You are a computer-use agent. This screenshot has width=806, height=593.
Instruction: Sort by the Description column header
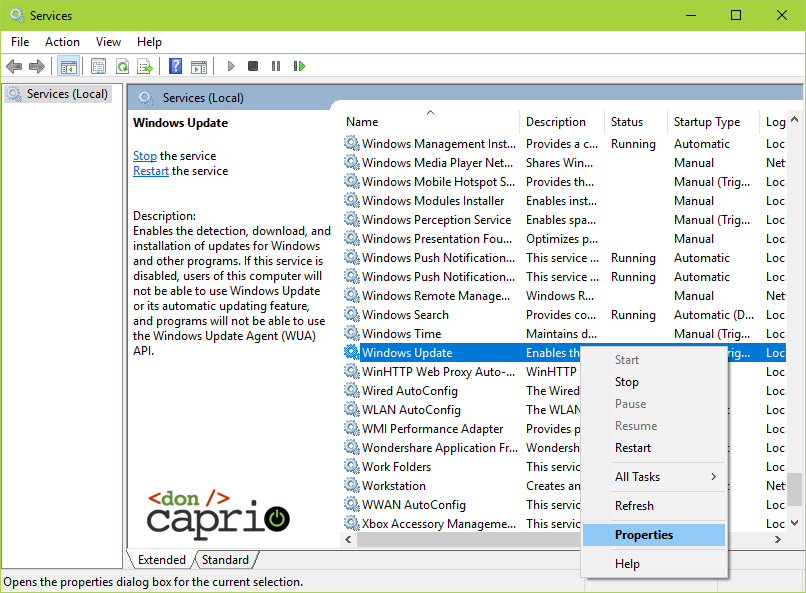[x=562, y=122]
